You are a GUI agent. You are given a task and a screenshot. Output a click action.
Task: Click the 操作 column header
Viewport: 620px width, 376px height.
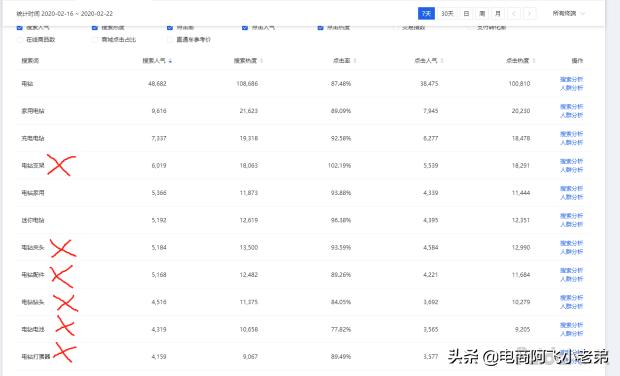coord(577,60)
